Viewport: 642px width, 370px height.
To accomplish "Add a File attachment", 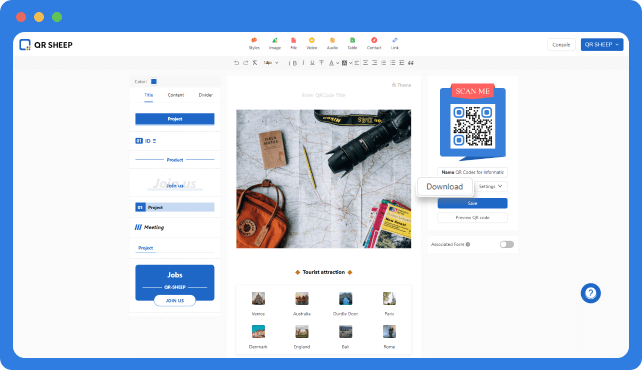I will coord(294,43).
